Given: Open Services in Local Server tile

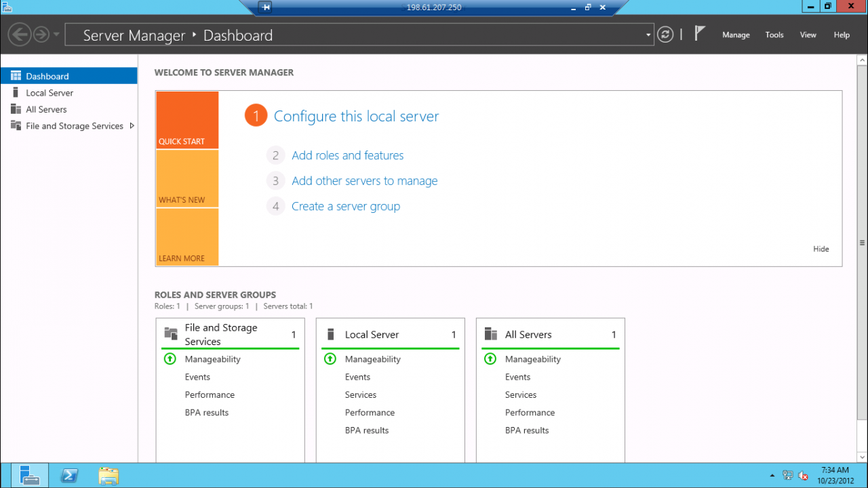Looking at the screenshot, I should pyautogui.click(x=361, y=394).
